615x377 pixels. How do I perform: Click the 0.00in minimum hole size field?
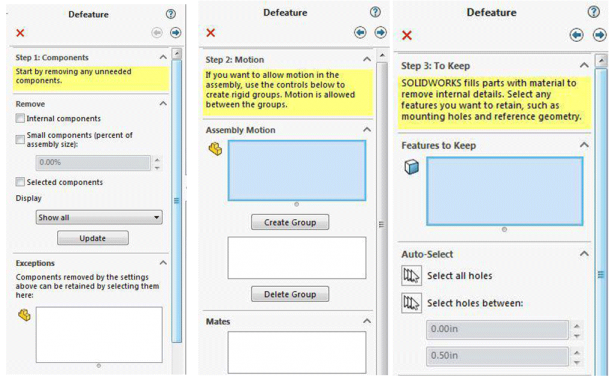coord(497,329)
